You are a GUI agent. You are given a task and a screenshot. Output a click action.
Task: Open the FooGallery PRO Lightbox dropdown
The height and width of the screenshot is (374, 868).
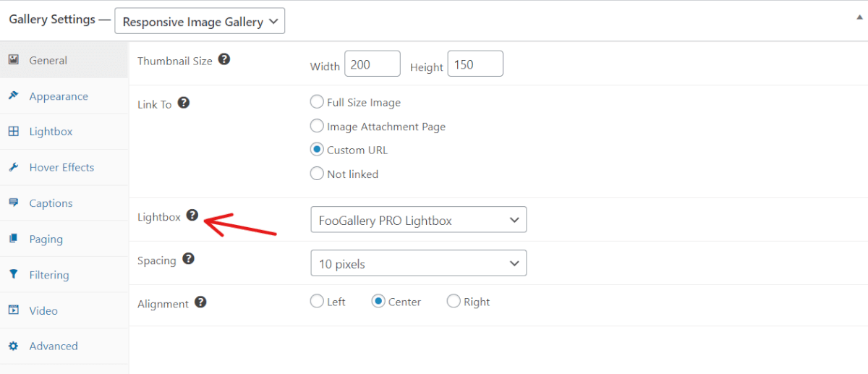coord(418,220)
